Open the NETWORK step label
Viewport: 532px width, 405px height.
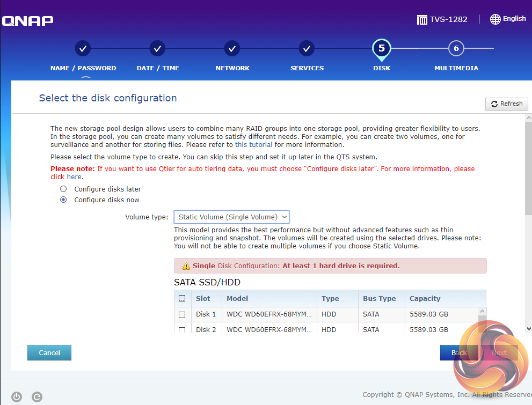coord(232,68)
